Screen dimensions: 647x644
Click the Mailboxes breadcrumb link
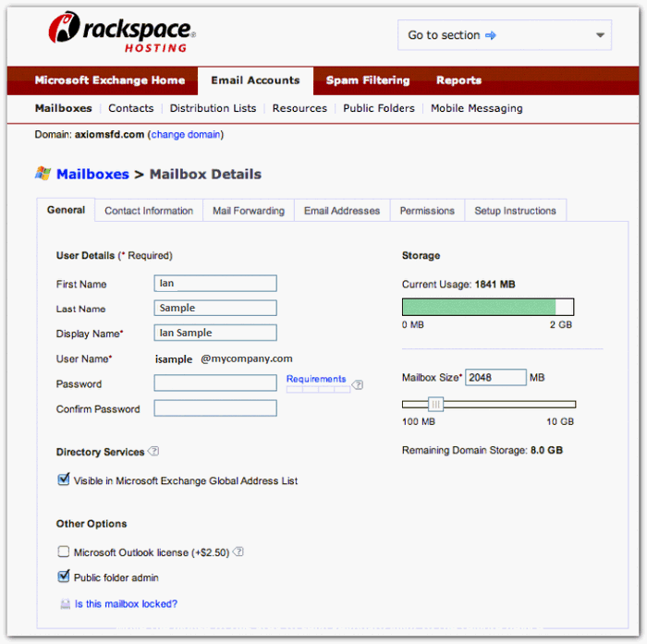[92, 174]
